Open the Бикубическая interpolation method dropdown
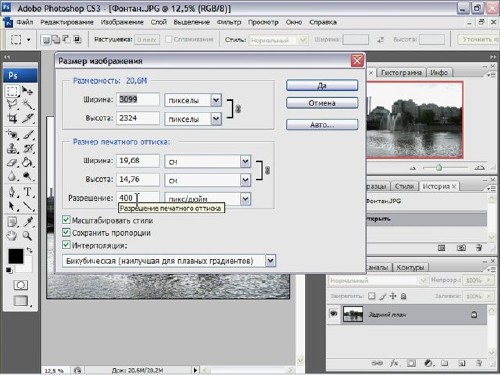 click(x=270, y=261)
